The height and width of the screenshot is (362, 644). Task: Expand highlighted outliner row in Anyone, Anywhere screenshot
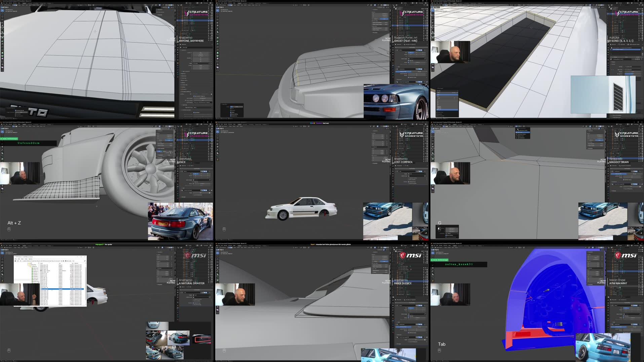point(182,21)
